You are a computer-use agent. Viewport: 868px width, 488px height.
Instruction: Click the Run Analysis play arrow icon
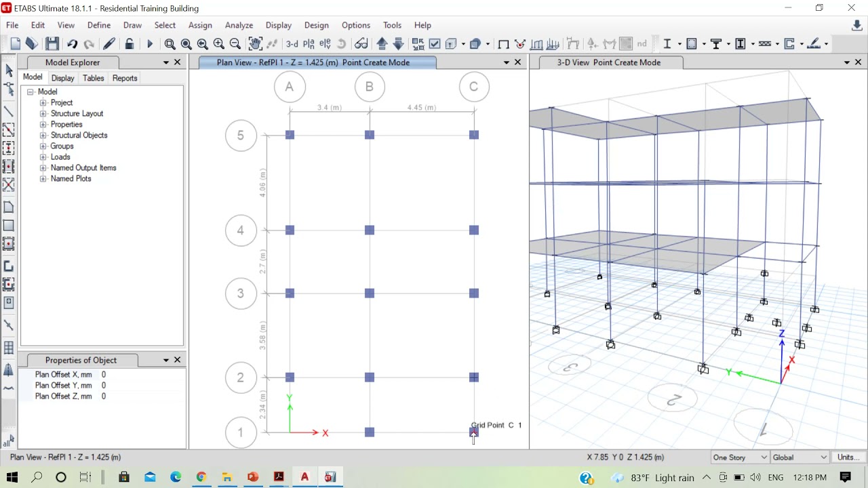(150, 44)
